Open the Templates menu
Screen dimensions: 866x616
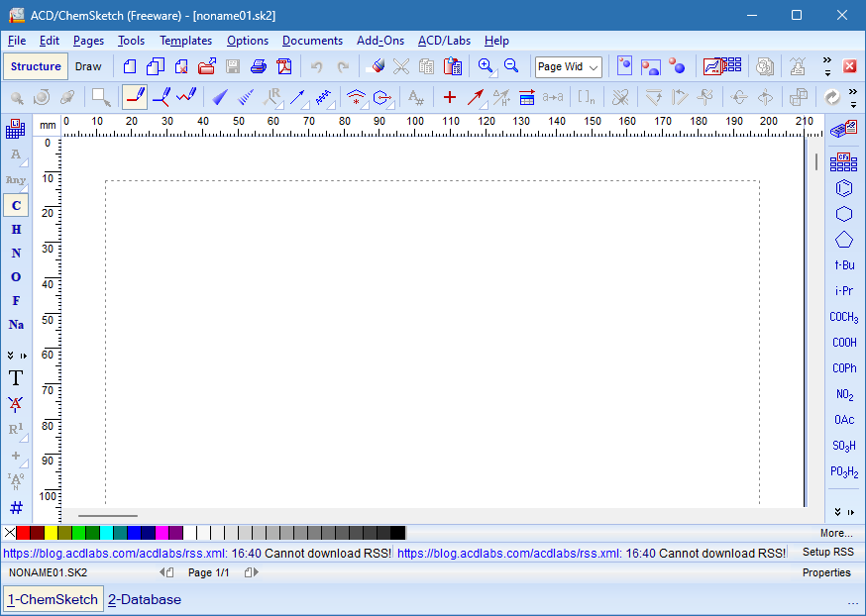point(185,41)
